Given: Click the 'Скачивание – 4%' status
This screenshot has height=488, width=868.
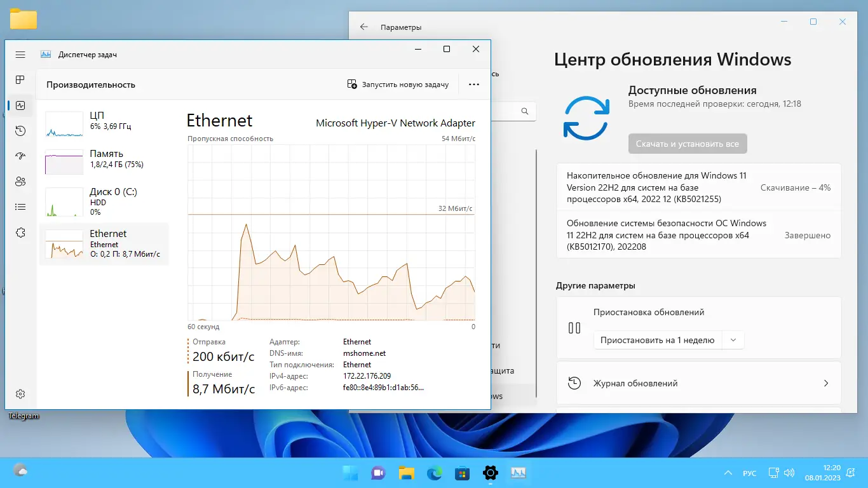Looking at the screenshot, I should click(x=796, y=187).
